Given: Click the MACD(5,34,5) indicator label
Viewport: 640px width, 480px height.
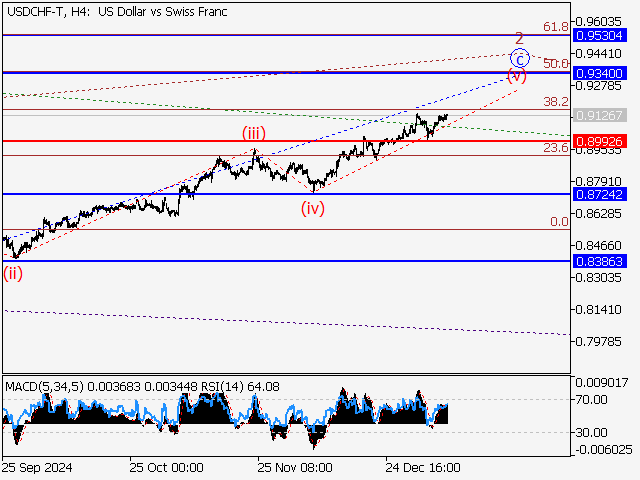Looking at the screenshot, I should coord(45,386).
